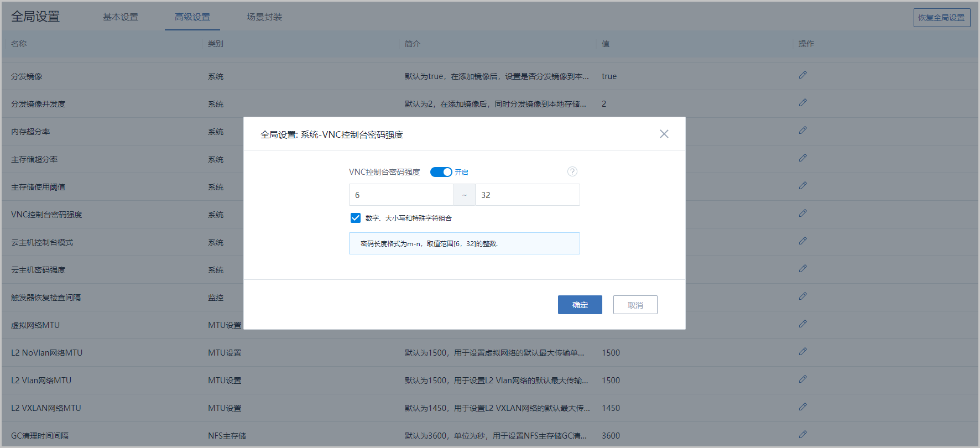Click the 全局设置 page title
The height and width of the screenshot is (448, 980).
[x=35, y=17]
